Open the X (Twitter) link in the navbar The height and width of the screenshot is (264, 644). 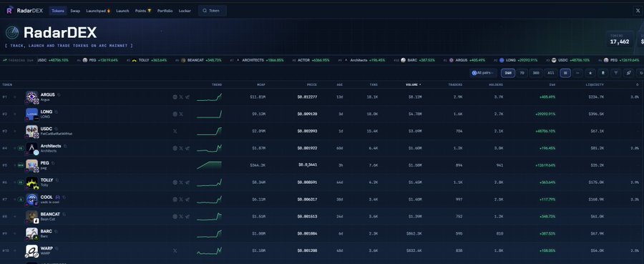click(x=638, y=11)
